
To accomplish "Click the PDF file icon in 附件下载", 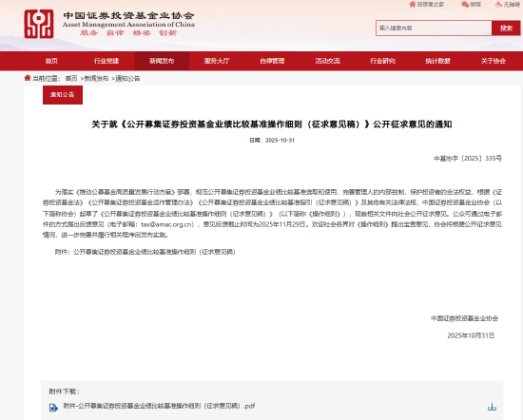I will (x=53, y=407).
